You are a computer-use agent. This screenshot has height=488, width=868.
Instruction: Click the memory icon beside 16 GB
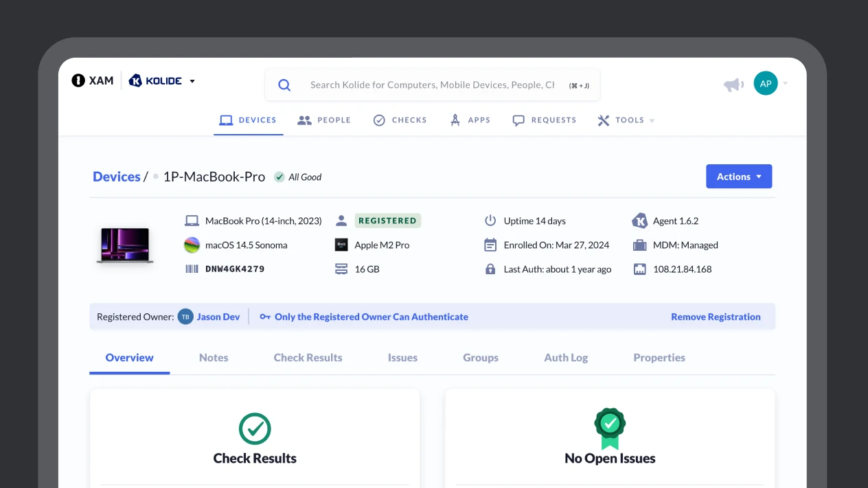click(341, 269)
